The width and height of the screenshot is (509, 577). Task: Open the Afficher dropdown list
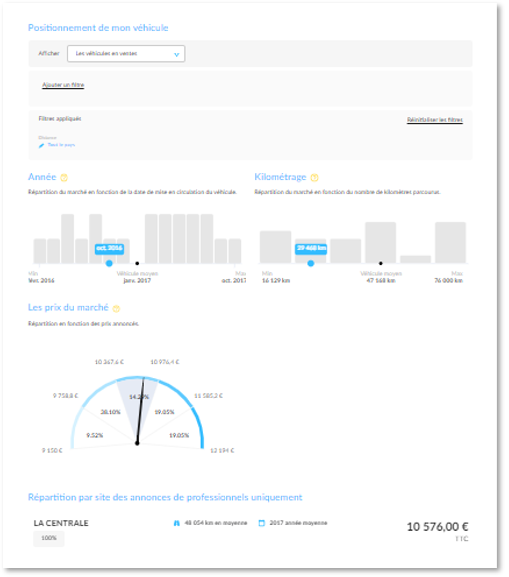click(x=126, y=54)
